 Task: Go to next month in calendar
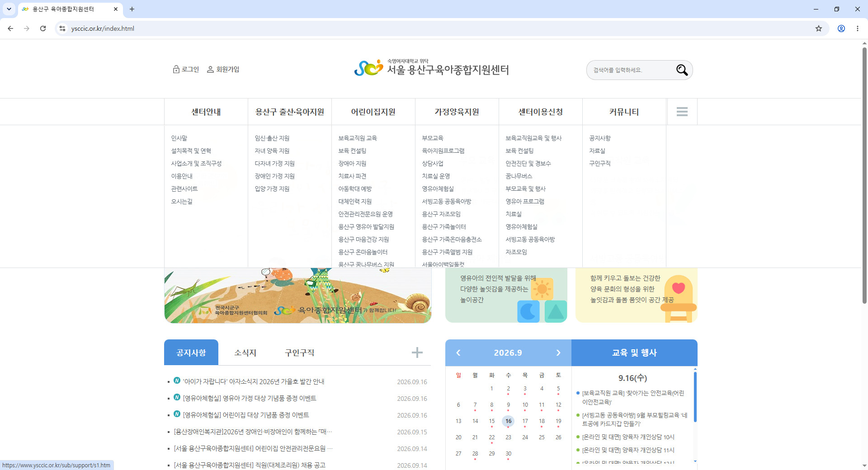pyautogui.click(x=558, y=353)
